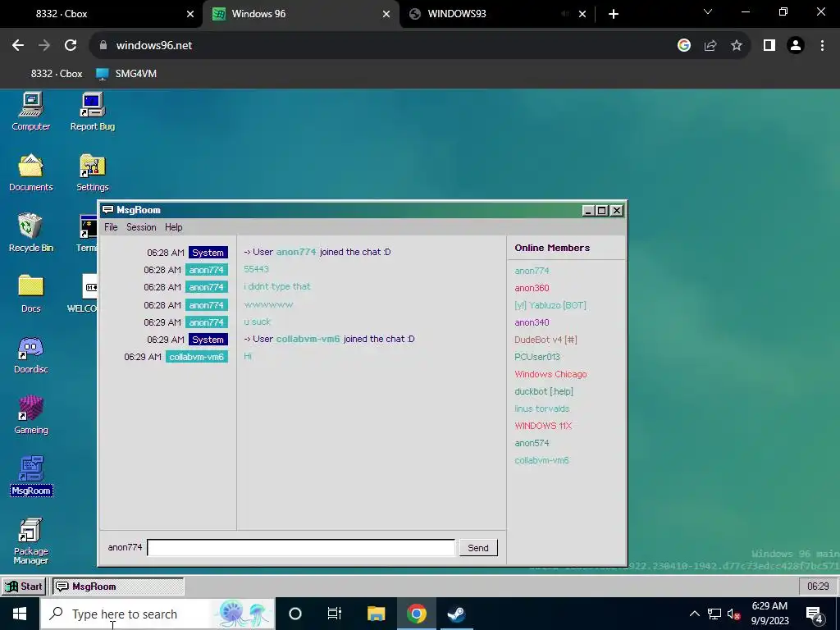Image resolution: width=840 pixels, height=630 pixels.
Task: Select DudeBot v4 [#] member
Action: [546, 339]
